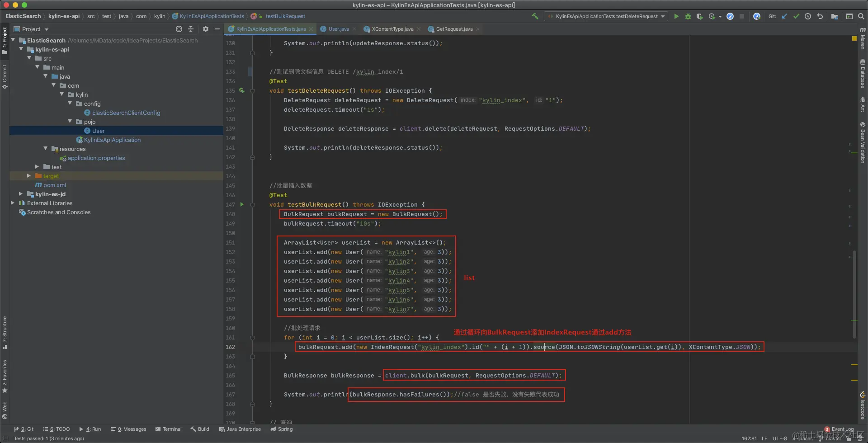Locate current file using the crosshair icon
This screenshot has height=443, width=868.
coord(179,29)
